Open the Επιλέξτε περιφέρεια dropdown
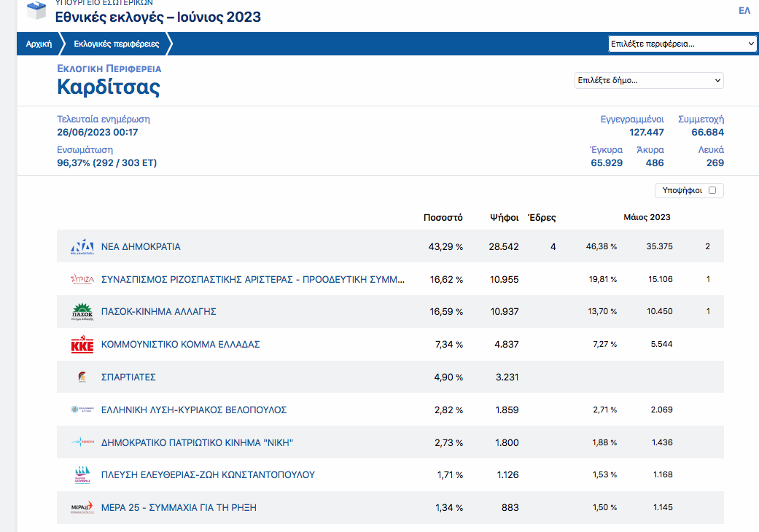Viewport: 759px width, 532px height. coord(682,44)
